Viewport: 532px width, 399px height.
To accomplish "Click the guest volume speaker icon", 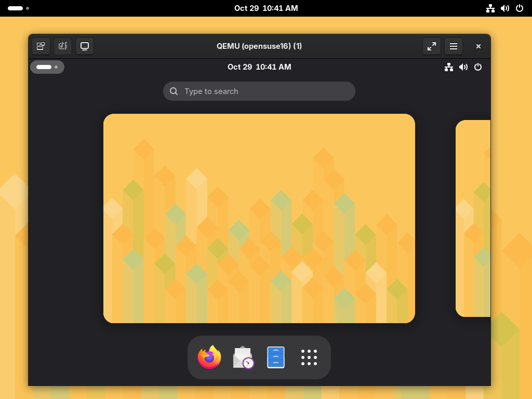I will [463, 67].
